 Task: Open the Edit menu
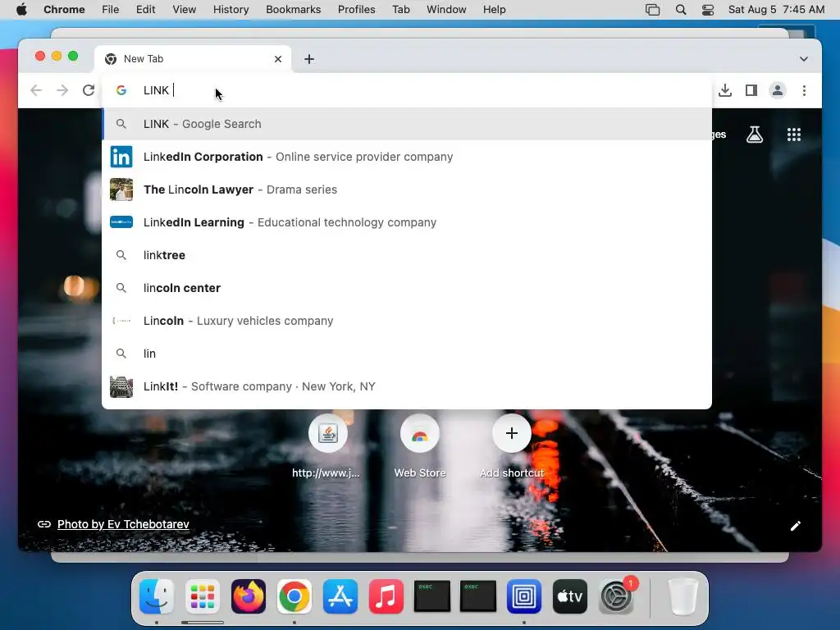[x=145, y=10]
